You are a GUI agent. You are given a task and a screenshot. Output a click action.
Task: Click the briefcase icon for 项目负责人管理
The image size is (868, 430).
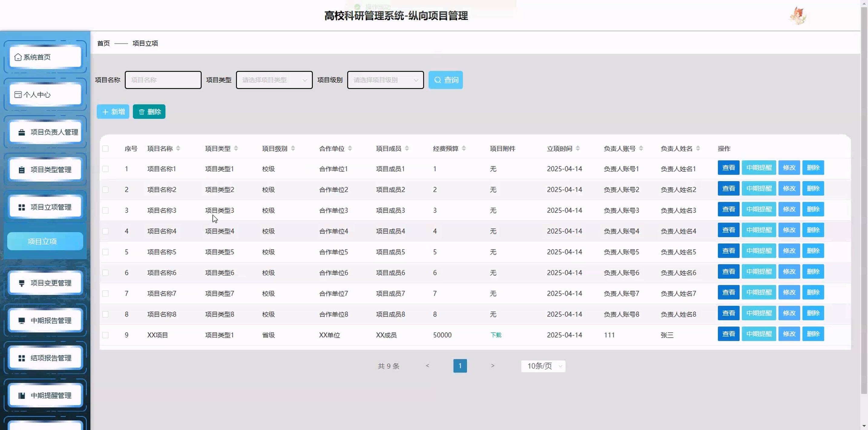click(21, 132)
